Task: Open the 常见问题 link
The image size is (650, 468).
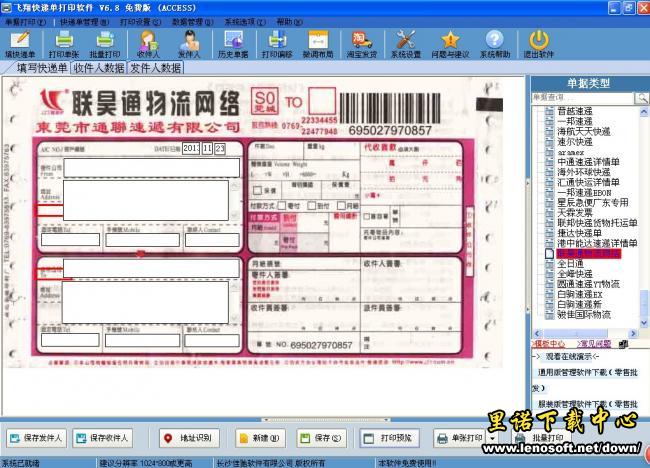Action: tap(594, 344)
